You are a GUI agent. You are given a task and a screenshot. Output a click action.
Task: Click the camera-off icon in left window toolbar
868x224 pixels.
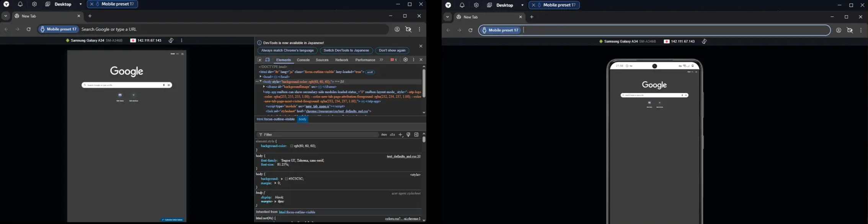pos(409,29)
